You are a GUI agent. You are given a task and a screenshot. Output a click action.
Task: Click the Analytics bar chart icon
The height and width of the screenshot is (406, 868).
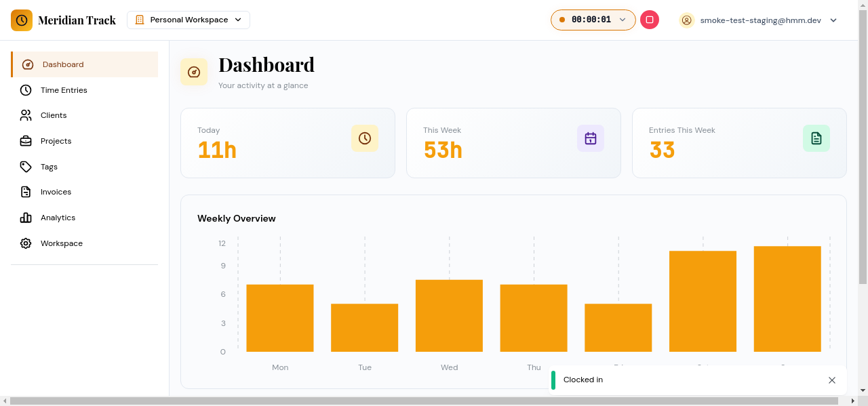[x=26, y=218]
